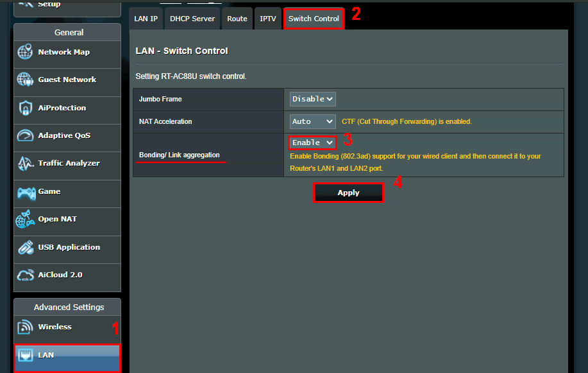
Task: Select the Wireless signal icon
Action: point(26,327)
